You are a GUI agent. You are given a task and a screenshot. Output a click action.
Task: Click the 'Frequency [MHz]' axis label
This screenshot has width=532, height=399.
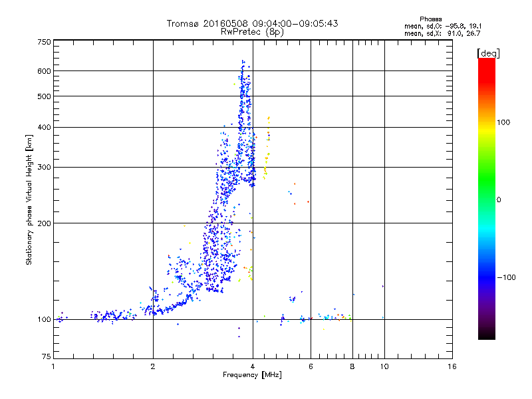point(252,375)
